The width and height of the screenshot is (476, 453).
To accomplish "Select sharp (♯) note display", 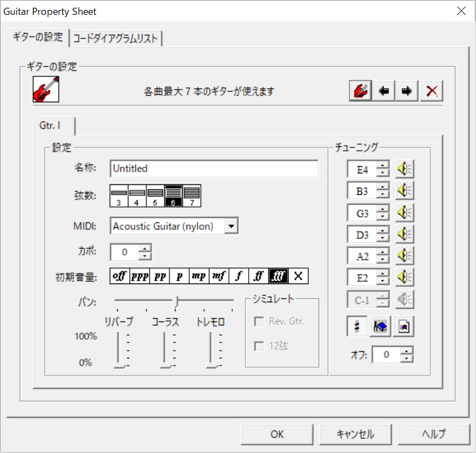I will pyautogui.click(x=356, y=326).
